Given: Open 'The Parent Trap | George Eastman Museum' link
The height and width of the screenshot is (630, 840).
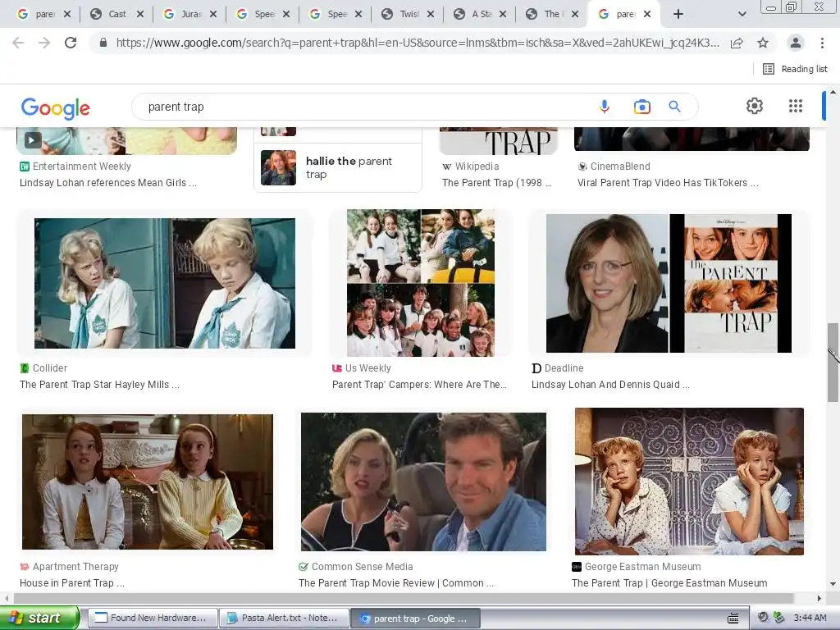Looking at the screenshot, I should [x=669, y=583].
